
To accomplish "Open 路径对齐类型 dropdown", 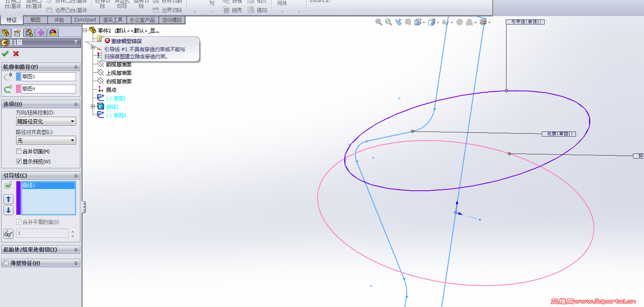I will point(46,140).
